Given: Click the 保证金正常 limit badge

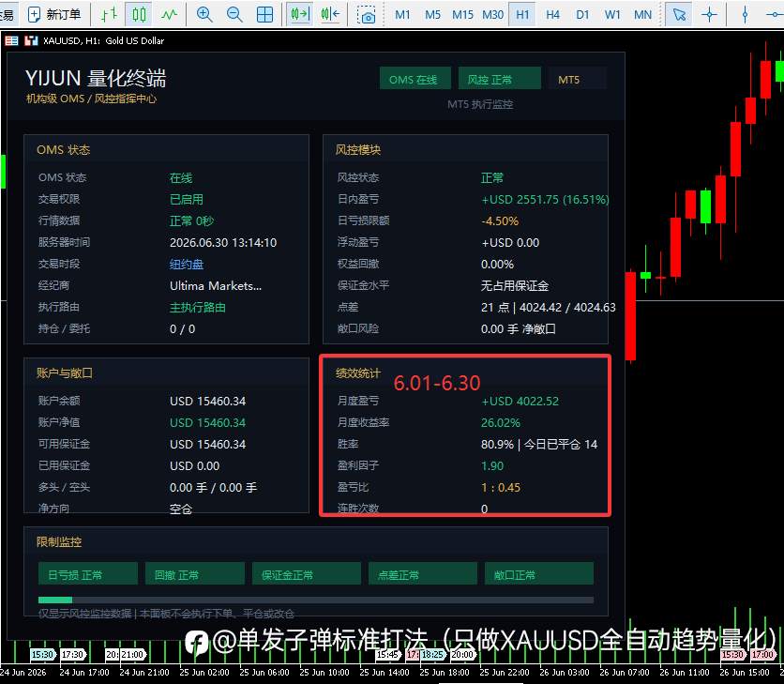Looking at the screenshot, I should [307, 574].
